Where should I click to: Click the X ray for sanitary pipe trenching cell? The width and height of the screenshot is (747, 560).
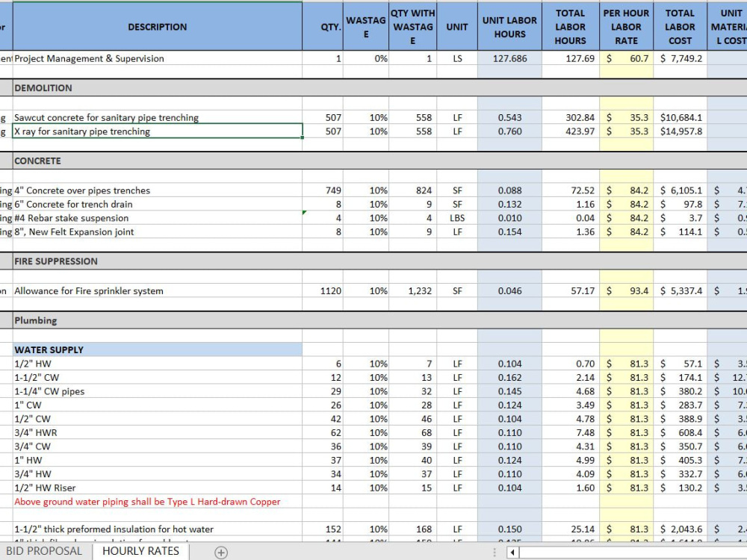click(x=157, y=131)
